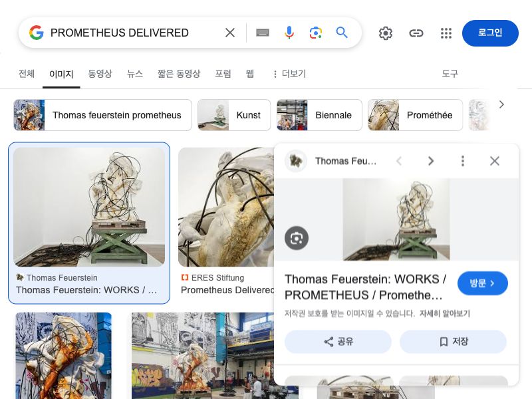Clear the search query with X
The image size is (532, 399).
point(230,33)
